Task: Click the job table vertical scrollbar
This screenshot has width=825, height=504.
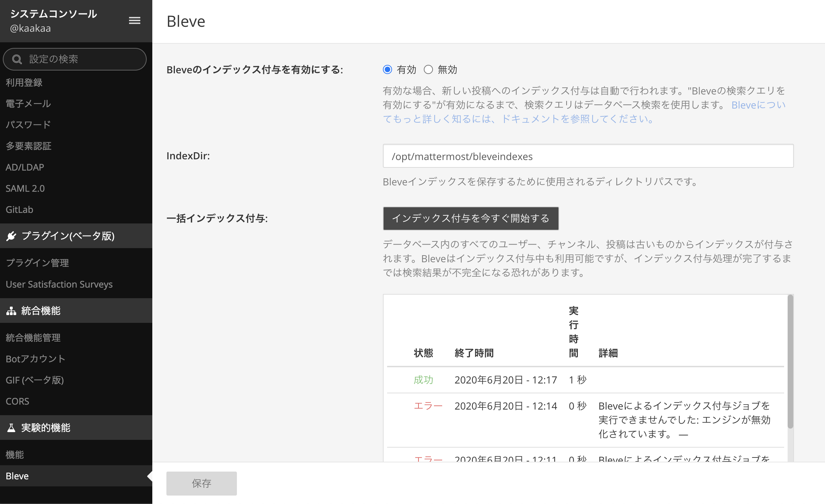Action: 790,361
